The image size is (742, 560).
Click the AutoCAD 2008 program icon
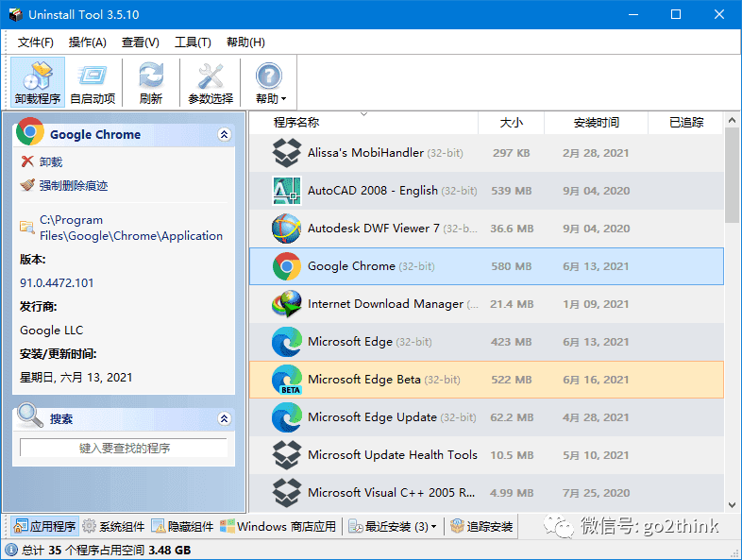[x=286, y=191]
